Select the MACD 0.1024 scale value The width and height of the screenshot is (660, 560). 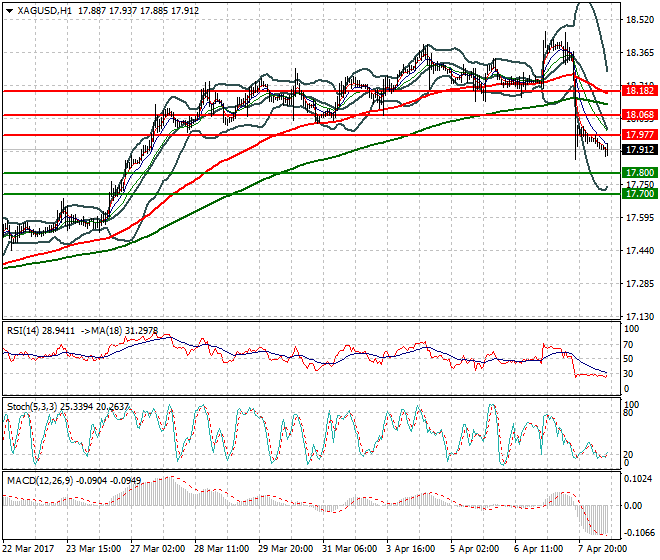tap(639, 479)
